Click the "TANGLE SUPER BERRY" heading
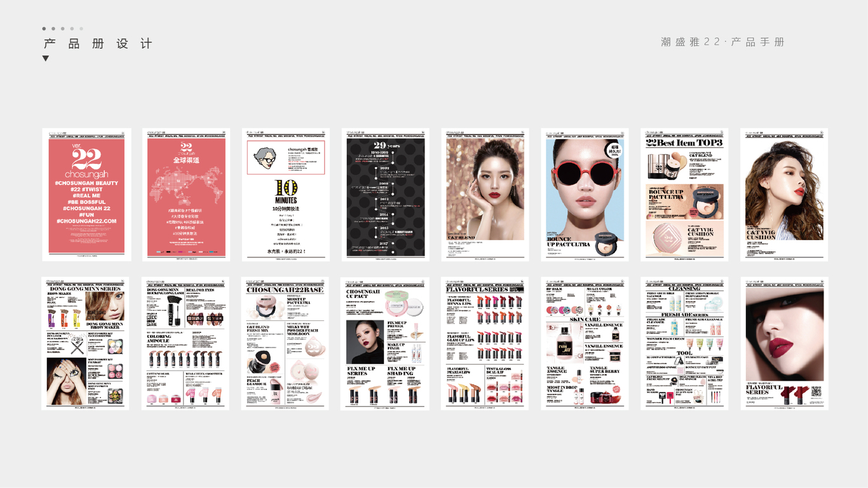Image resolution: width=868 pixels, height=488 pixels. pos(604,369)
